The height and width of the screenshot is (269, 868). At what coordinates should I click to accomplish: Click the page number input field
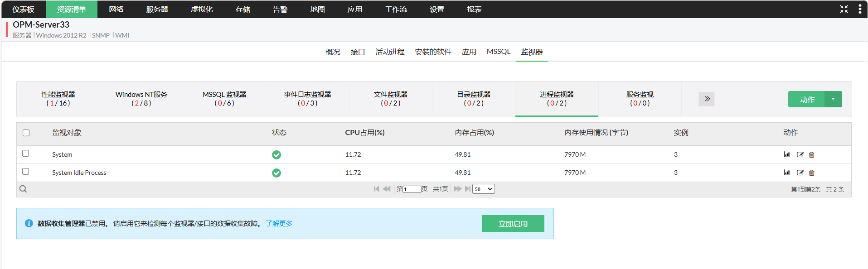click(412, 189)
